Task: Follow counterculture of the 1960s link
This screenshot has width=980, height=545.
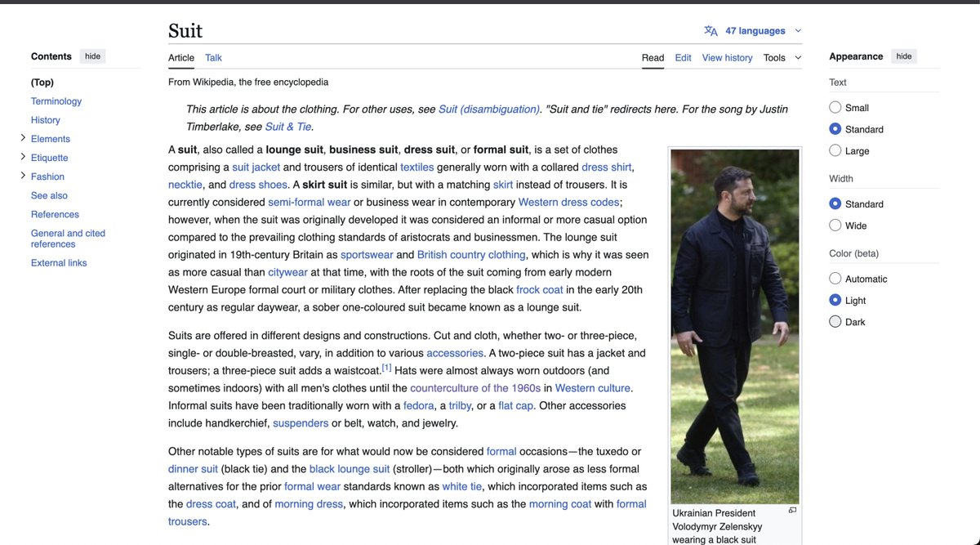Action: coord(475,388)
